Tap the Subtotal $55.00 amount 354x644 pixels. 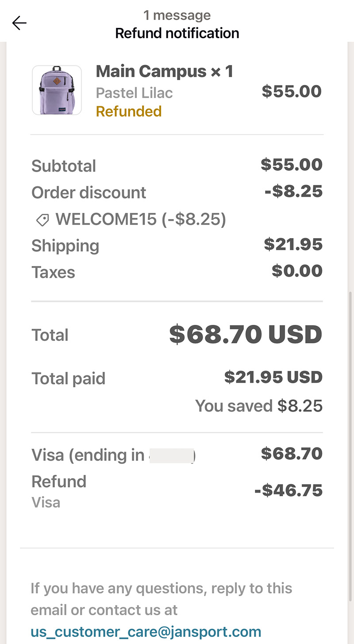[292, 165]
